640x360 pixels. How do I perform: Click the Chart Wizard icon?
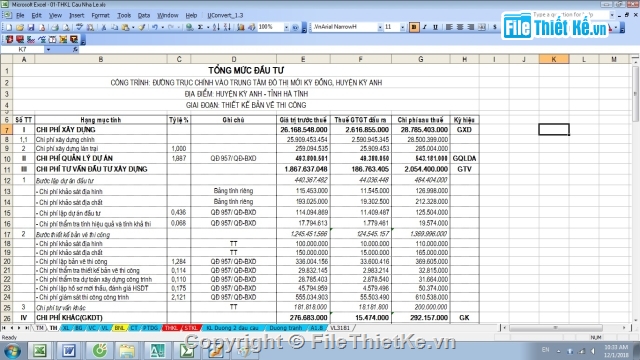[x=241, y=27]
